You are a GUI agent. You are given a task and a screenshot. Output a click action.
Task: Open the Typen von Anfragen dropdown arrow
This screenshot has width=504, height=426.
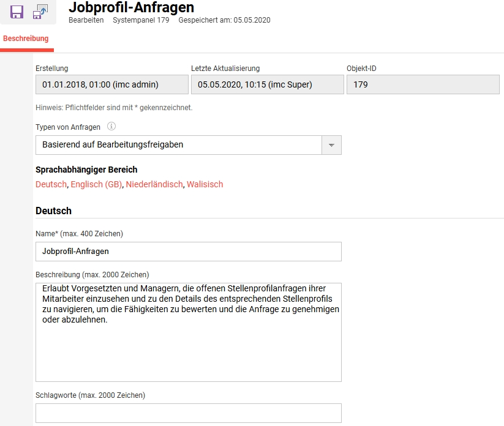click(331, 145)
